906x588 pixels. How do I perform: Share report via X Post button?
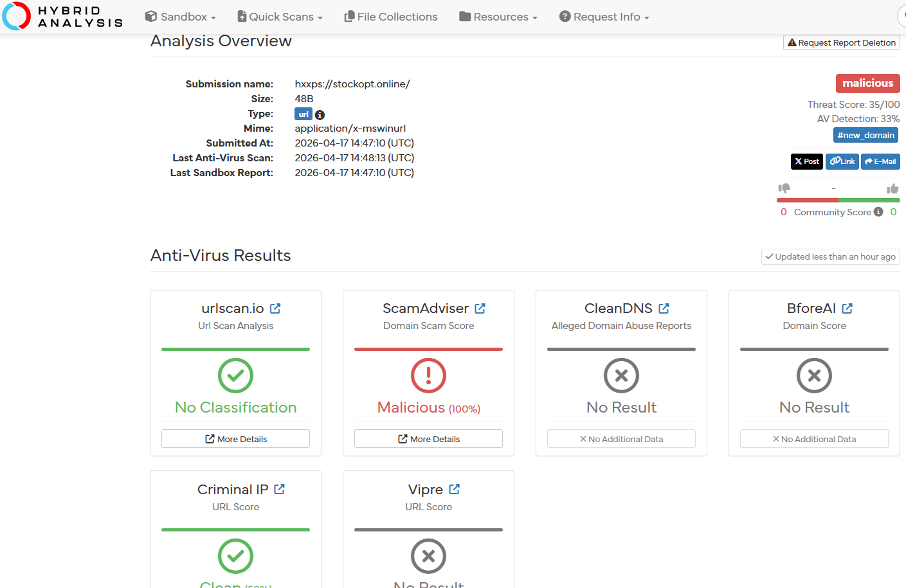[807, 161]
